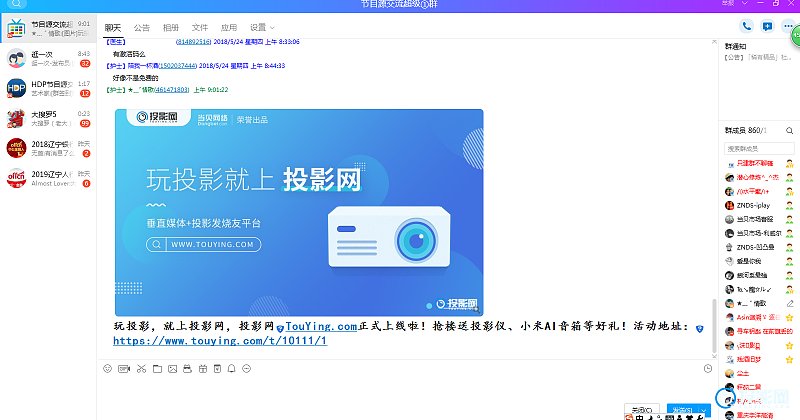This screenshot has height=420, width=800.
Task: Click the HDP节目源 conversation avatar
Action: 16,88
